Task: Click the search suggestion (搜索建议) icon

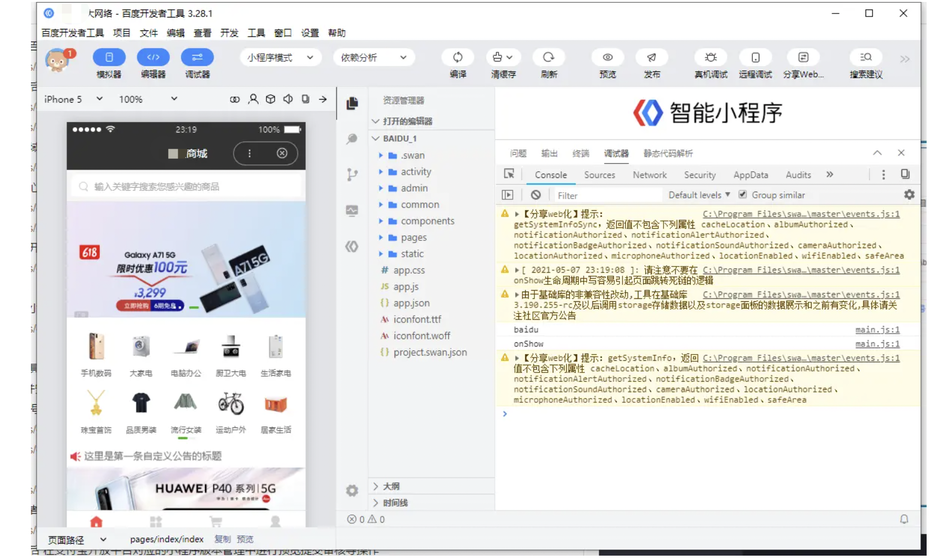Action: pyautogui.click(x=866, y=58)
